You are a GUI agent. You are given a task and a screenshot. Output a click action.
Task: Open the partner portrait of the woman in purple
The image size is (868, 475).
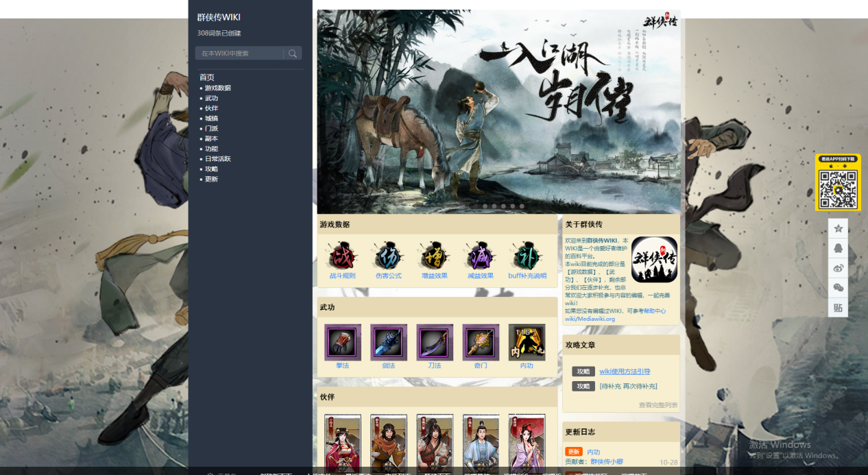coord(527,443)
